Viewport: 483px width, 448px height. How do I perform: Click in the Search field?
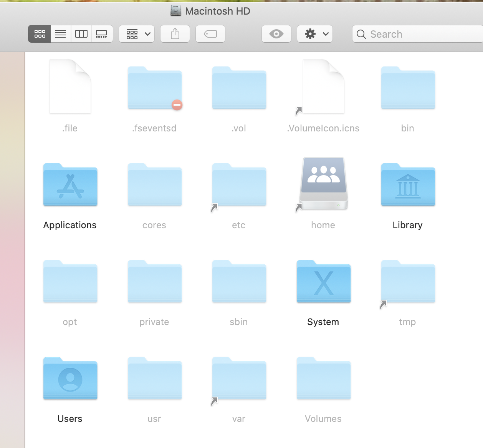pyautogui.click(x=418, y=34)
